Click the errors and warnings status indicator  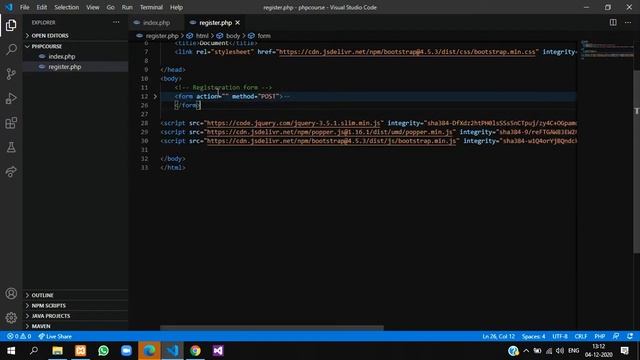(x=19, y=336)
